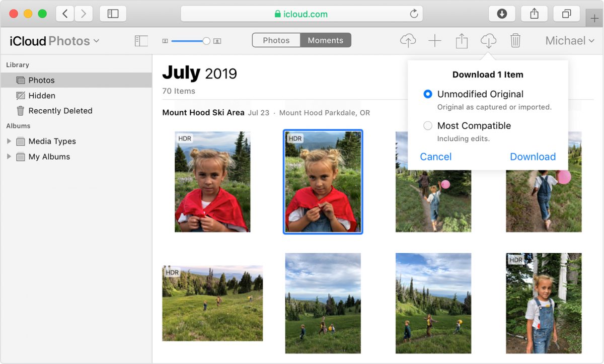Cancel the download popup
Screen dimensions: 604x364
435,157
